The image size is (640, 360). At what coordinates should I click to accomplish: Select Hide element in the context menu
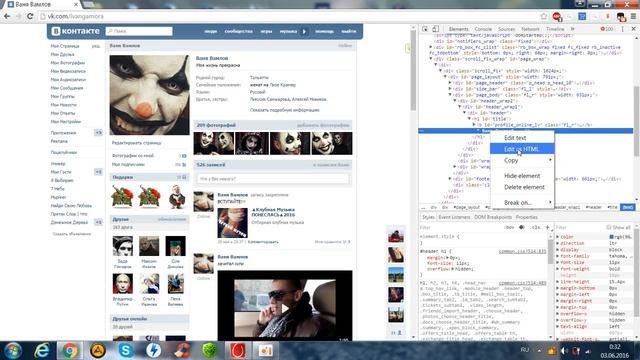(522, 176)
